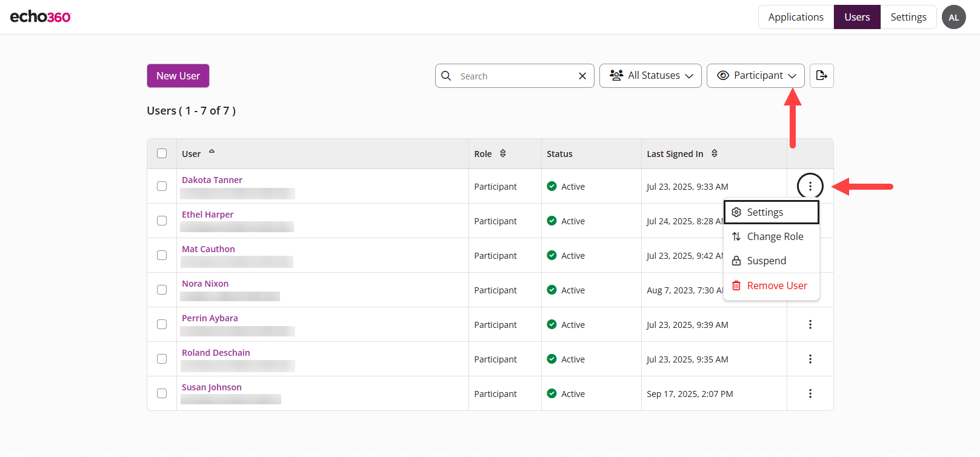Click the green Active check icon for Susan Johnson
This screenshot has height=457, width=980.
click(x=552, y=393)
